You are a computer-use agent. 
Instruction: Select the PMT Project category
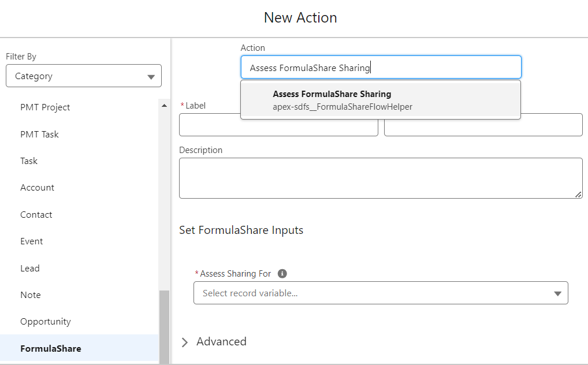click(44, 107)
